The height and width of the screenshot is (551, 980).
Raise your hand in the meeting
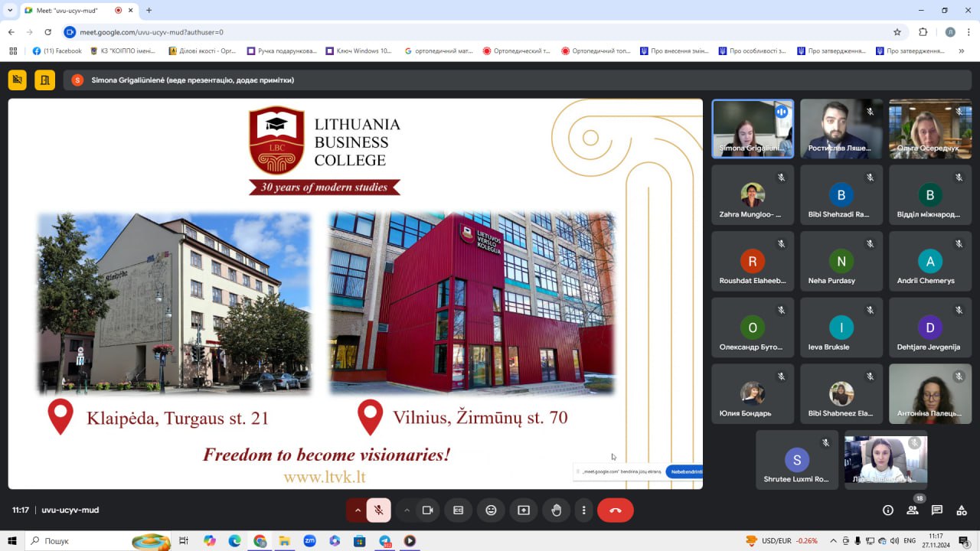click(x=557, y=510)
